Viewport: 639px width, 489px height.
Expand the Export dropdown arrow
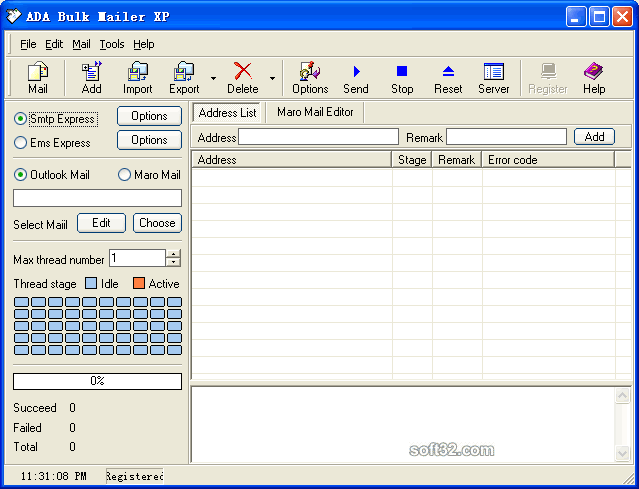click(x=214, y=78)
